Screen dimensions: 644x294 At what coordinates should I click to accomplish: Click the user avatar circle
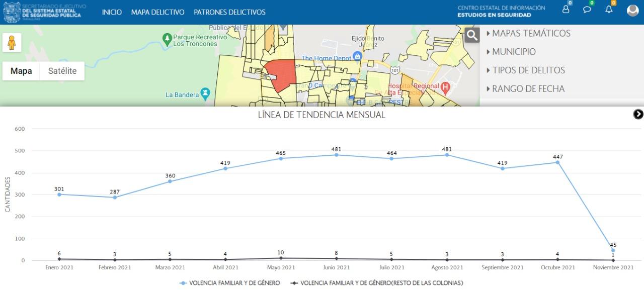pyautogui.click(x=632, y=11)
